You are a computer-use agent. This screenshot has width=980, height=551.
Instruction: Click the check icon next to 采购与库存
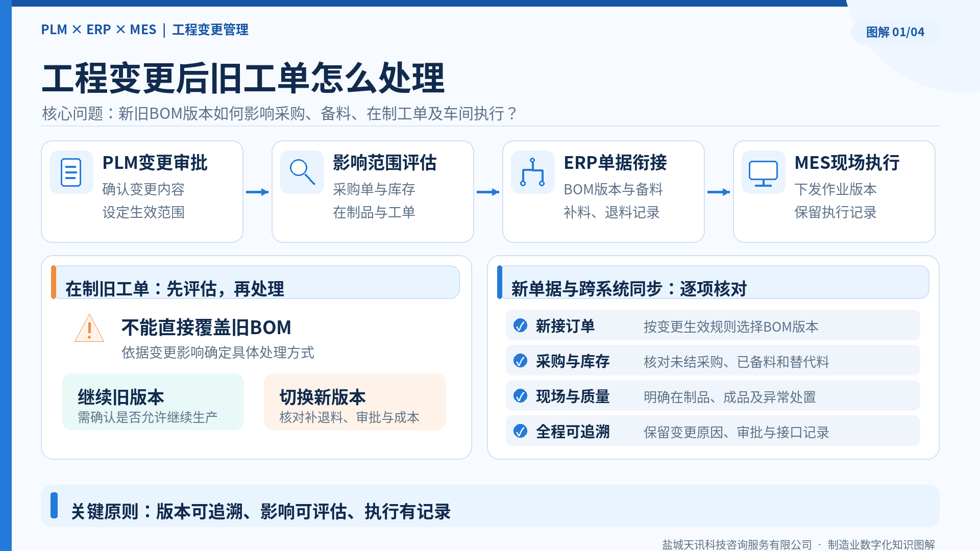point(520,361)
